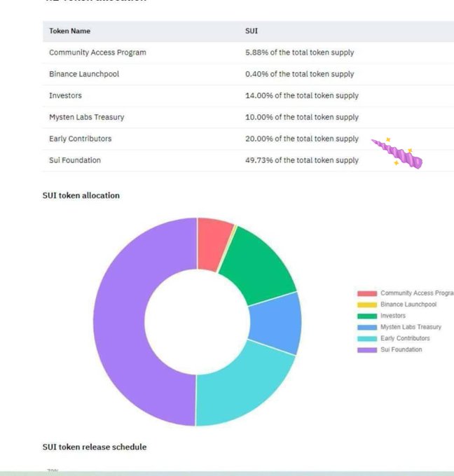Click the 'SUI token allocation' heading
Image resolution: width=454 pixels, height=476 pixels.
click(81, 195)
